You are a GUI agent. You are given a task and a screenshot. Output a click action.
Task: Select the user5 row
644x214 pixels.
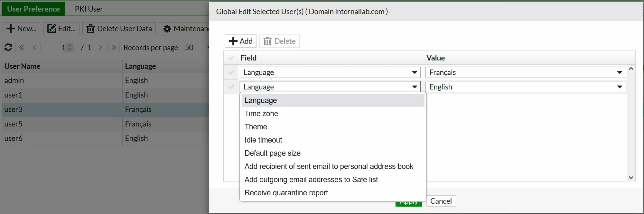point(105,124)
